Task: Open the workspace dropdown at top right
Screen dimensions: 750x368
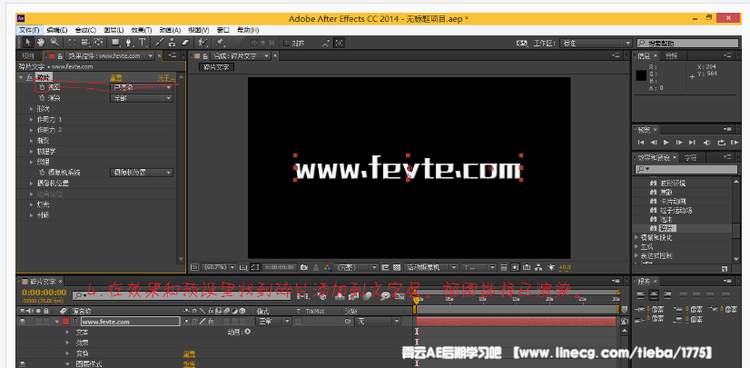Action: pyautogui.click(x=596, y=43)
